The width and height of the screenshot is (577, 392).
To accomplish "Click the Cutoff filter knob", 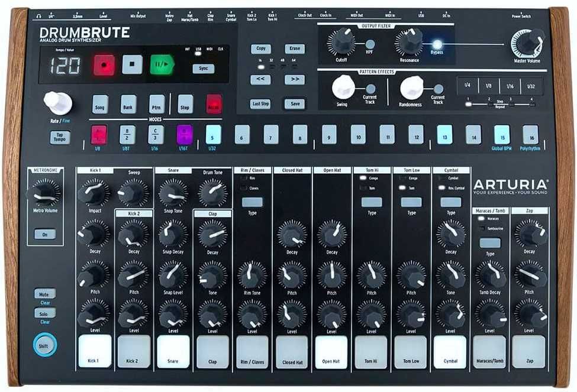I will coord(342,42).
